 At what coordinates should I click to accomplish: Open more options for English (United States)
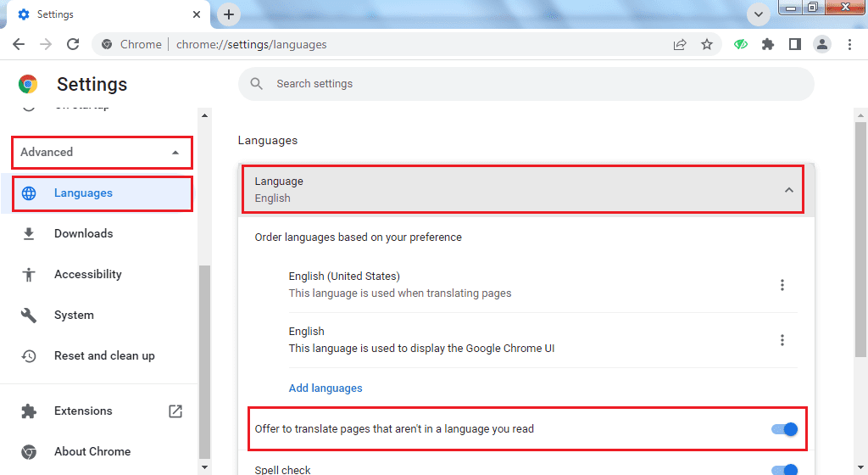(782, 285)
